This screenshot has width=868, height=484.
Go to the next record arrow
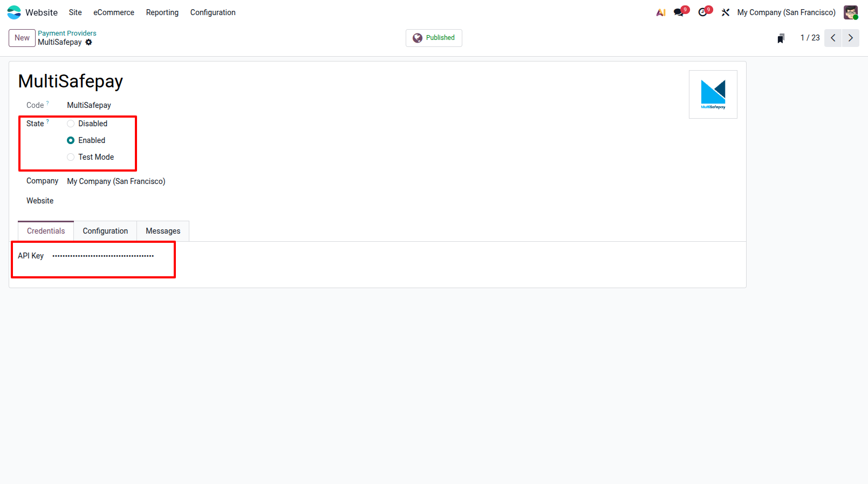[851, 38]
